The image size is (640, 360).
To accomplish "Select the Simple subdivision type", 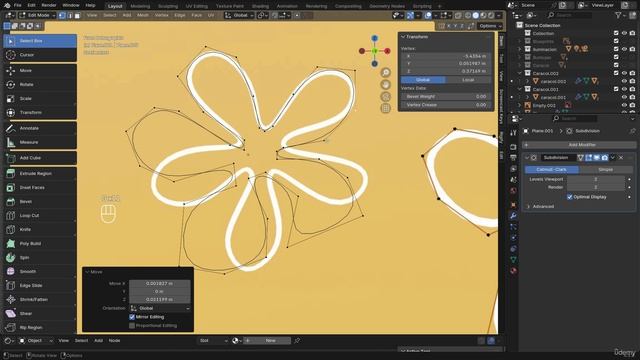I will point(606,169).
